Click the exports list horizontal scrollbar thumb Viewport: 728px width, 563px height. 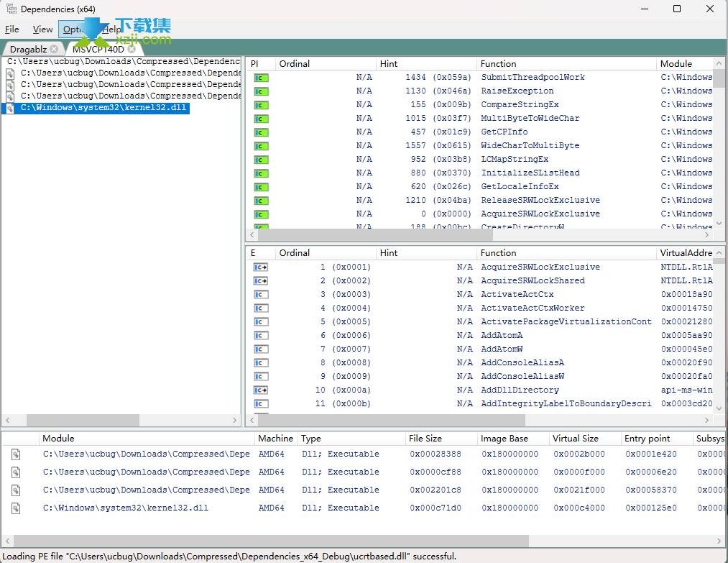point(392,420)
